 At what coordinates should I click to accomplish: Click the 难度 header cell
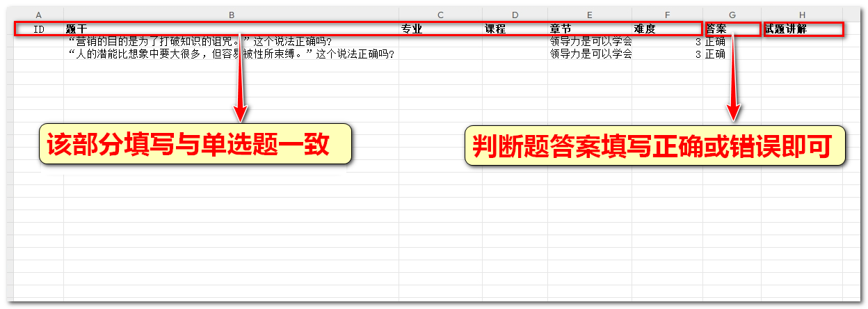[667, 29]
